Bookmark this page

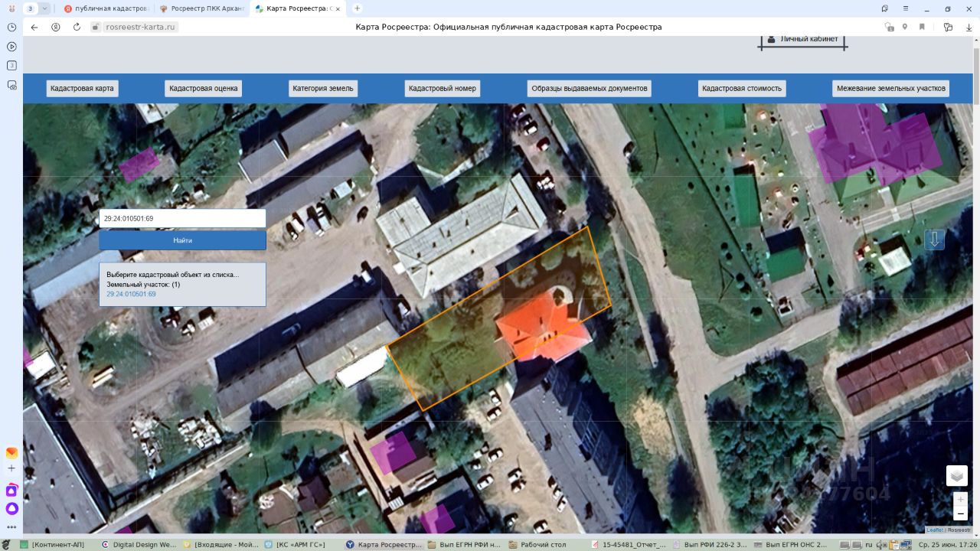(x=922, y=27)
